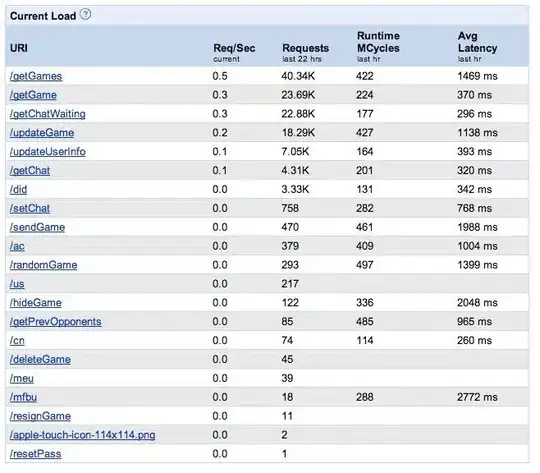
Task: Open the /setChat link
Action: point(30,208)
